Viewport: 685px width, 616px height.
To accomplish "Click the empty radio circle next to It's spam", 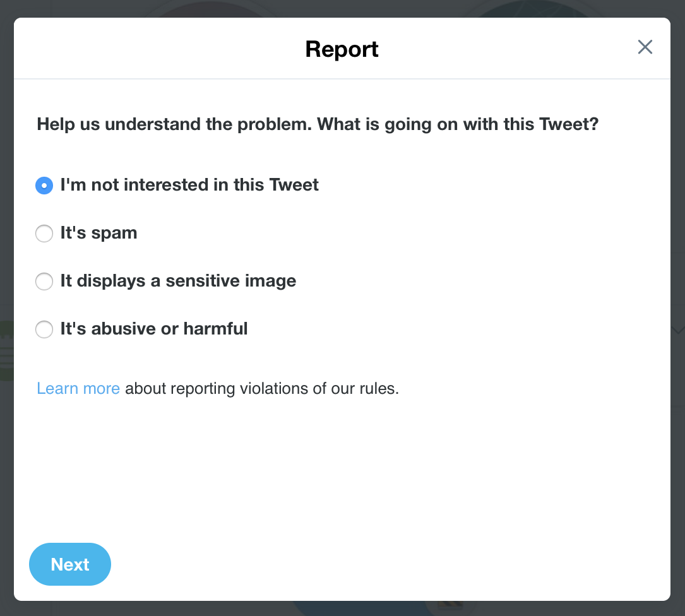I will coord(44,234).
